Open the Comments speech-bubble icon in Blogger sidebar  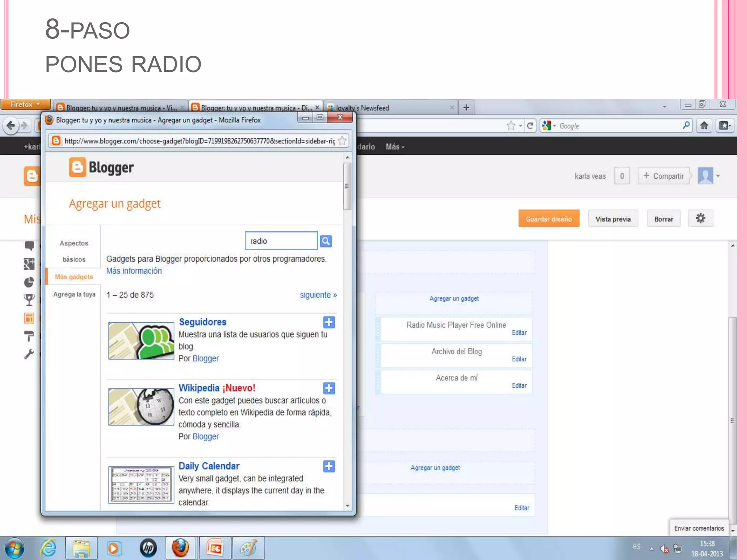(29, 246)
